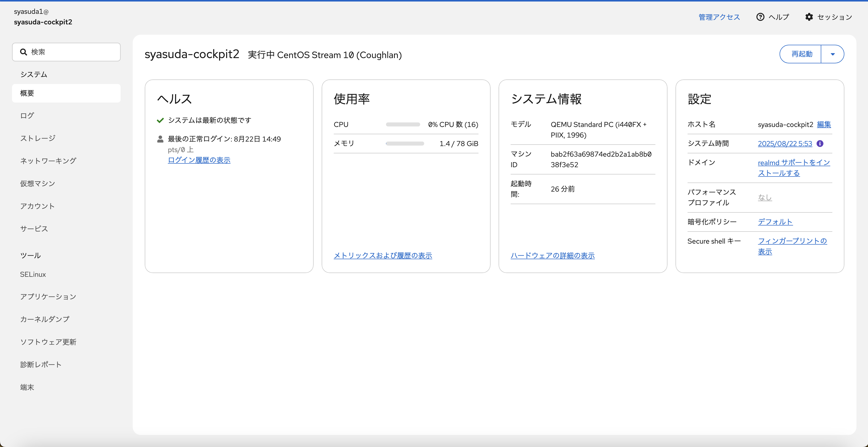This screenshot has height=447, width=868.
Task: Open ログ in the sidebar
Action: coord(27,116)
